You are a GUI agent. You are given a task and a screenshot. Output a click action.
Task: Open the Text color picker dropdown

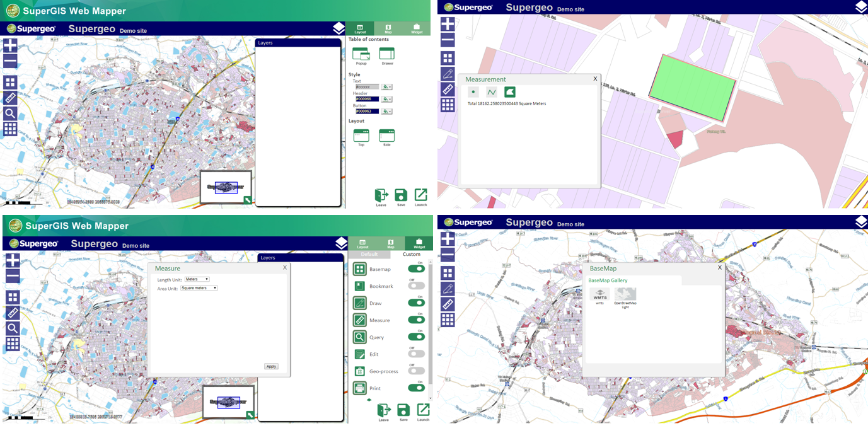tap(387, 87)
